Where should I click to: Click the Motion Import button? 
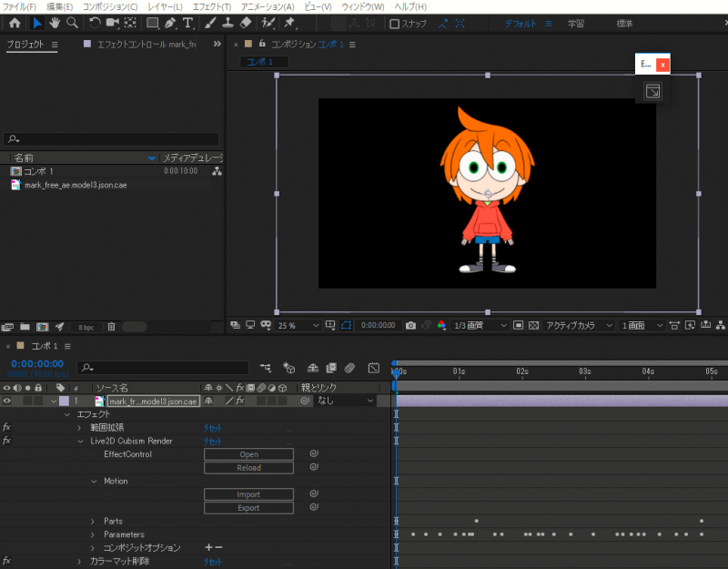click(x=248, y=494)
